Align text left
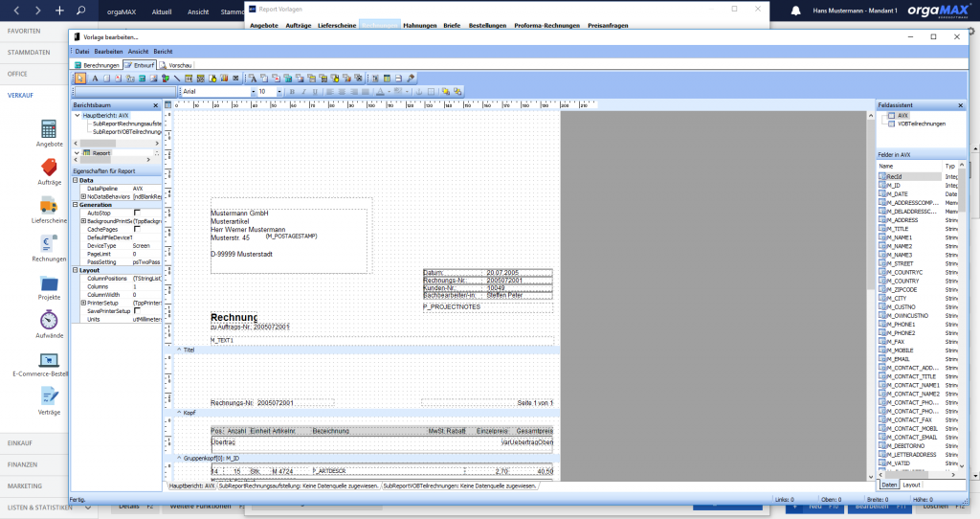 point(330,91)
